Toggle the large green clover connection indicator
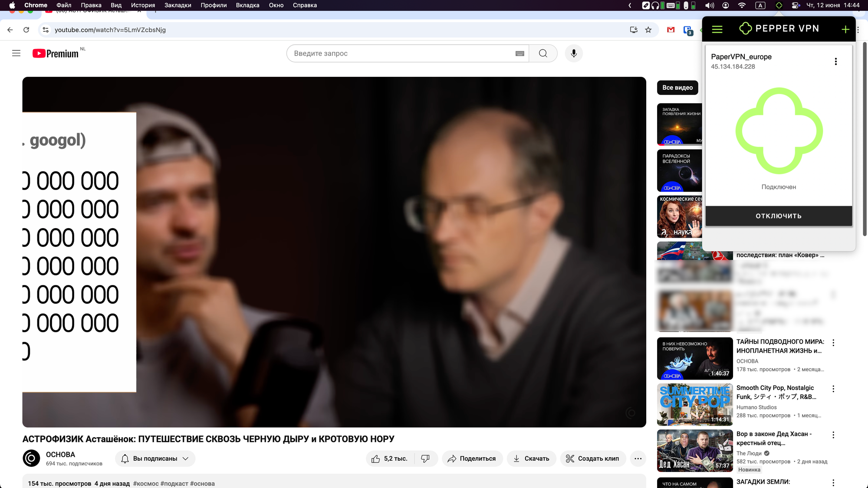Image resolution: width=868 pixels, height=488 pixels. coord(779,131)
